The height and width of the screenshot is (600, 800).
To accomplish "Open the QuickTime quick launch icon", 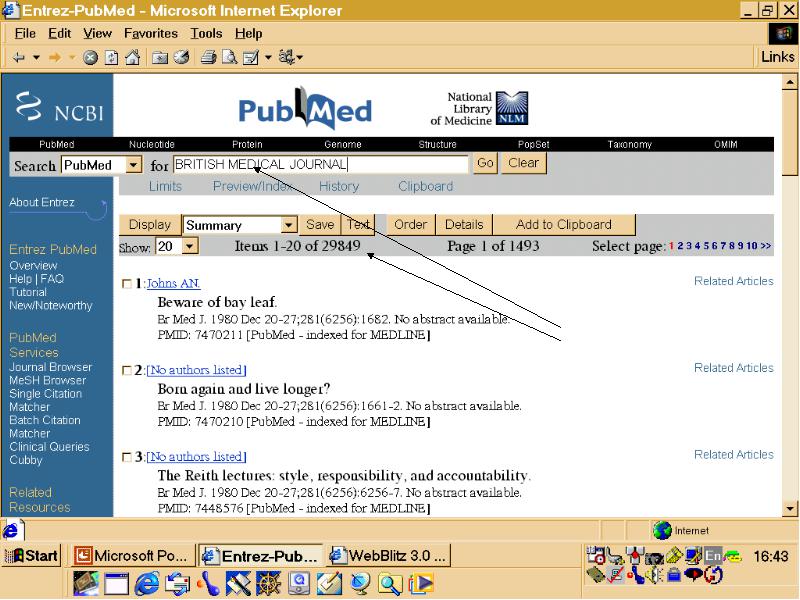I will pyautogui.click(x=299, y=584).
